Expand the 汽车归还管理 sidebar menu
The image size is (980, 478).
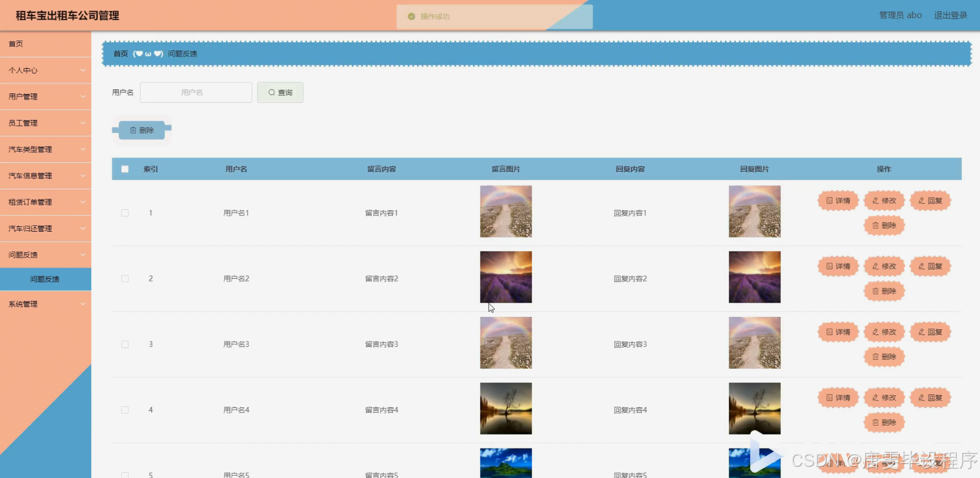tap(45, 229)
